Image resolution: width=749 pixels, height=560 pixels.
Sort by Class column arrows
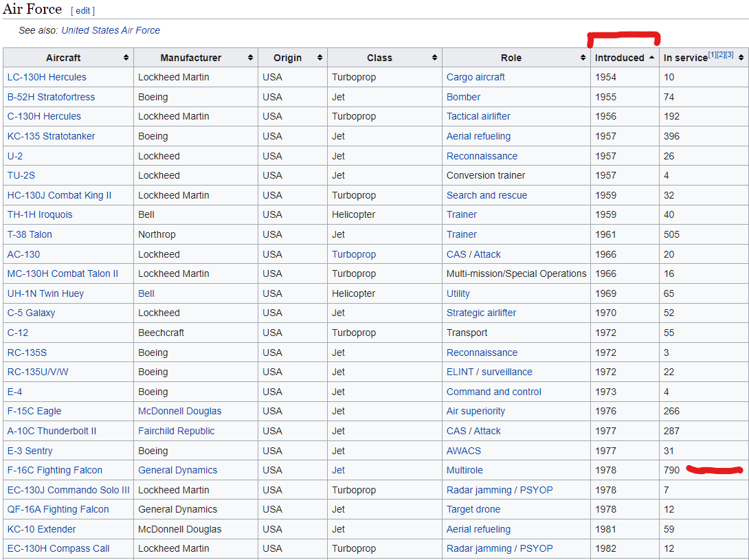(435, 57)
